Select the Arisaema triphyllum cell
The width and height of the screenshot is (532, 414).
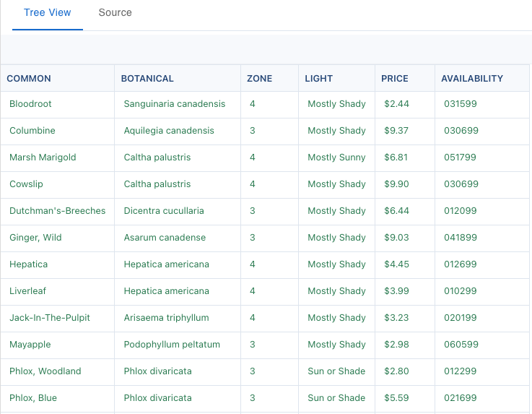click(178, 318)
